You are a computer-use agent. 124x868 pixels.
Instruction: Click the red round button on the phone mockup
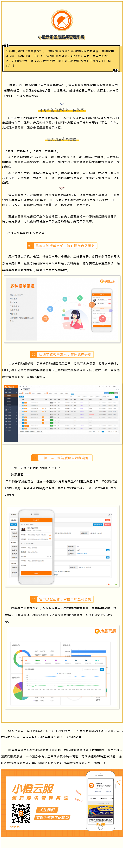tap(102, 318)
